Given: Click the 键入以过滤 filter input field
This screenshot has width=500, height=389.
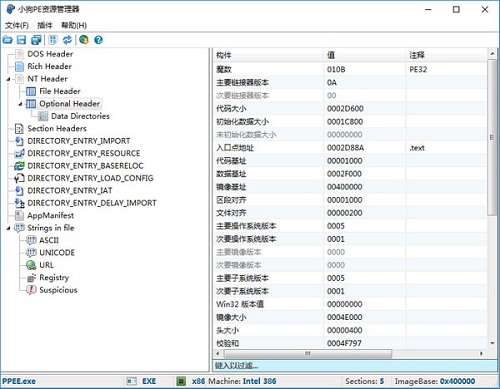Looking at the screenshot, I should click(354, 366).
